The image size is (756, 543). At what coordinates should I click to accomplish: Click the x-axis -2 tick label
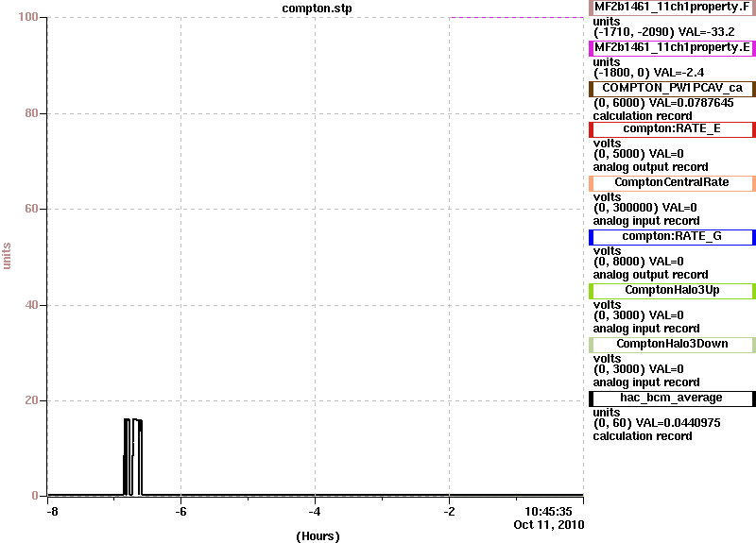point(449,511)
